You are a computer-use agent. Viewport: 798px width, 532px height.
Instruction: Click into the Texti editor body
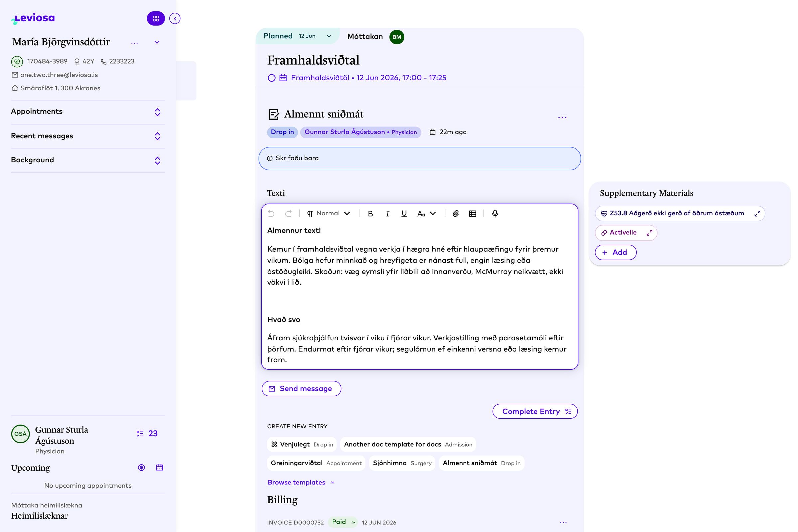tap(419, 295)
